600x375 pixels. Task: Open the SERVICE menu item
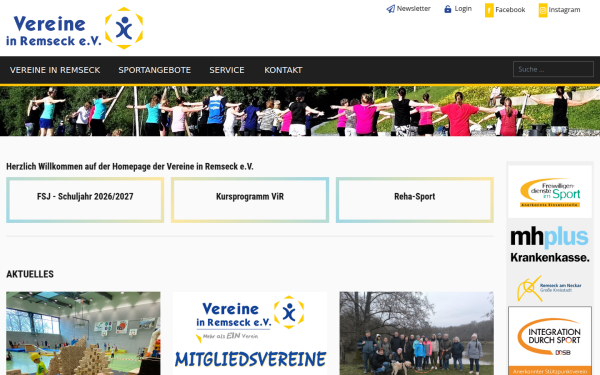pos(227,70)
